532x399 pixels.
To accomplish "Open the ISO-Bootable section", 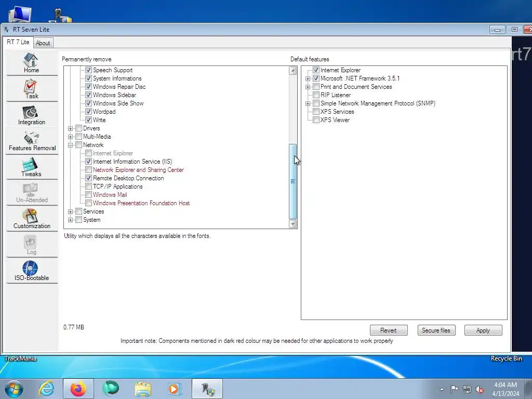I will click(x=31, y=271).
